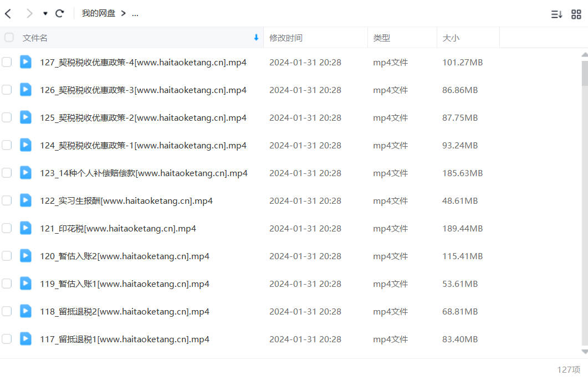Check the box for file 127_契税税收优惠政策-4
588x381 pixels.
click(7, 62)
